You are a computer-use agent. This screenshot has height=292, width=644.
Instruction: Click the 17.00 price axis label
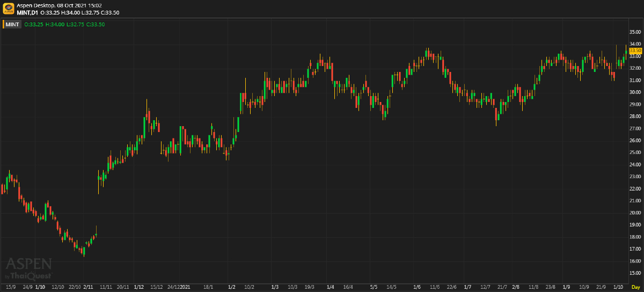(635, 249)
